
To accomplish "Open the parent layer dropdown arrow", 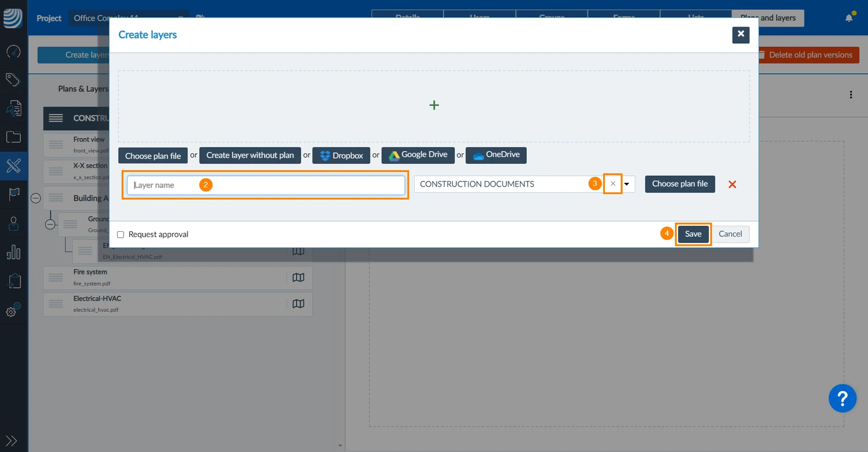I will pyautogui.click(x=627, y=184).
